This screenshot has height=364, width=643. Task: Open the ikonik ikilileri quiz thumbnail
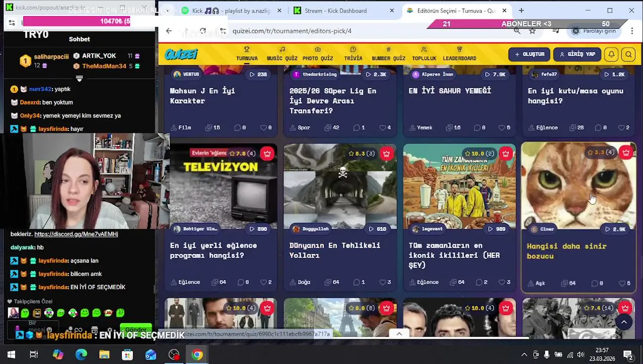(x=459, y=187)
